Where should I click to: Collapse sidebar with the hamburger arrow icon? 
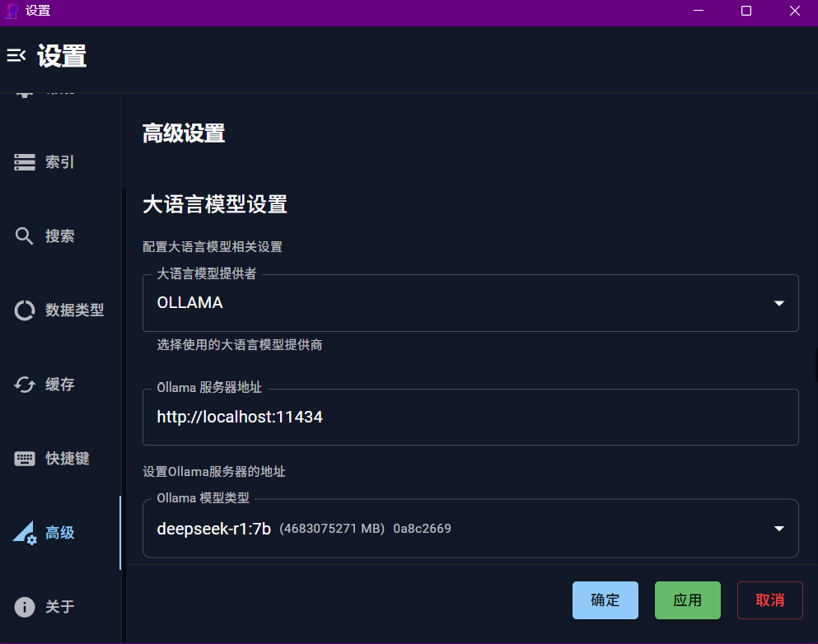pos(16,55)
